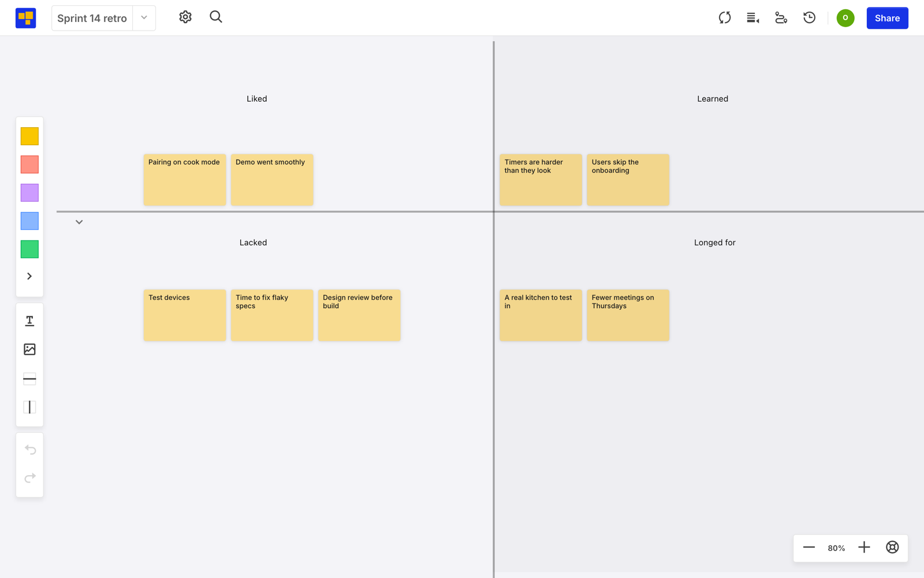
Task: Click the fit-to-screen icon by zoom controls
Action: (892, 547)
